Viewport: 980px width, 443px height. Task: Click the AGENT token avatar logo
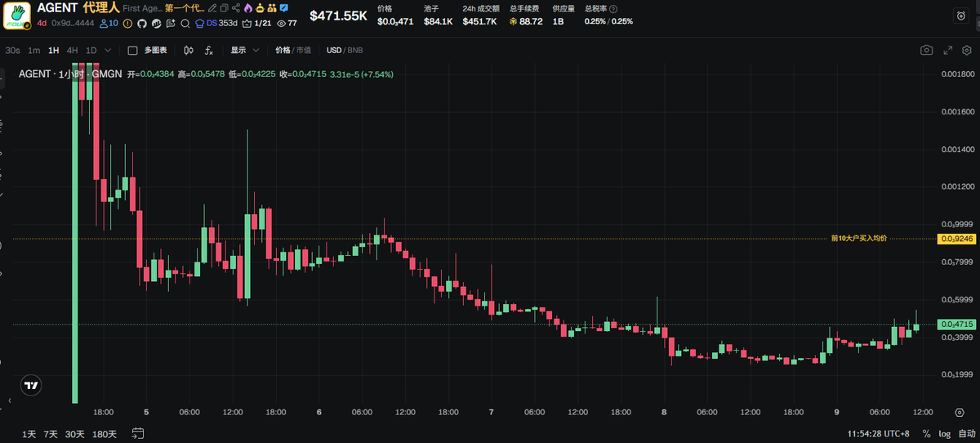tap(16, 16)
